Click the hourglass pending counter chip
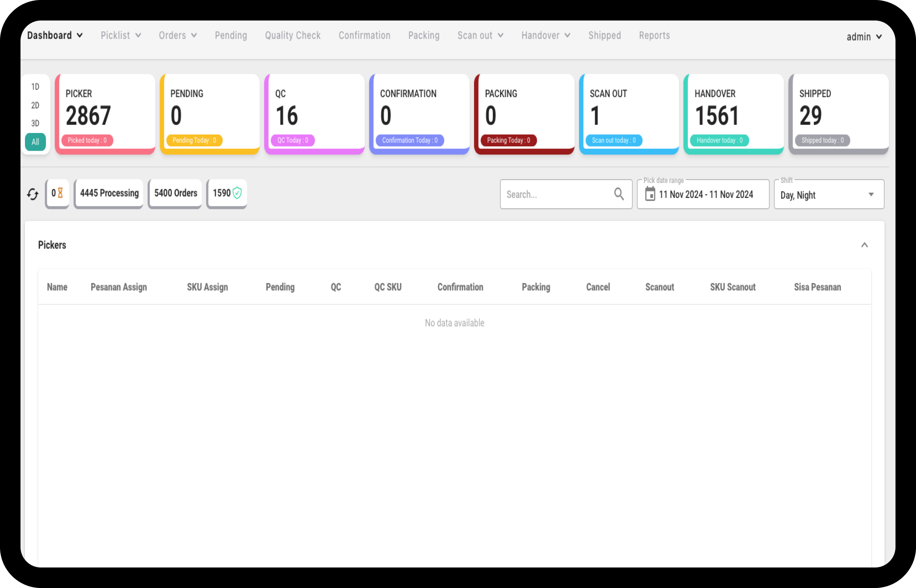The image size is (916, 588). click(57, 193)
